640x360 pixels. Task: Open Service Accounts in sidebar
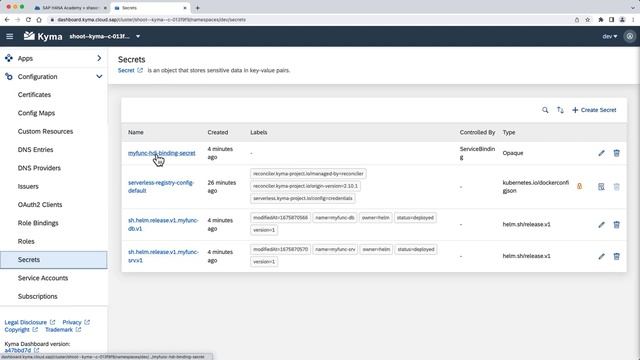(x=43, y=278)
